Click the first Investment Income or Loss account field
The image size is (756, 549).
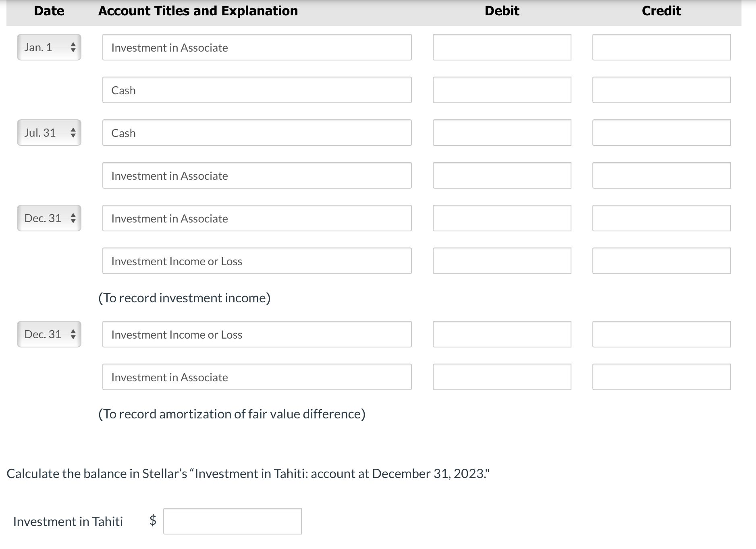coord(257,261)
